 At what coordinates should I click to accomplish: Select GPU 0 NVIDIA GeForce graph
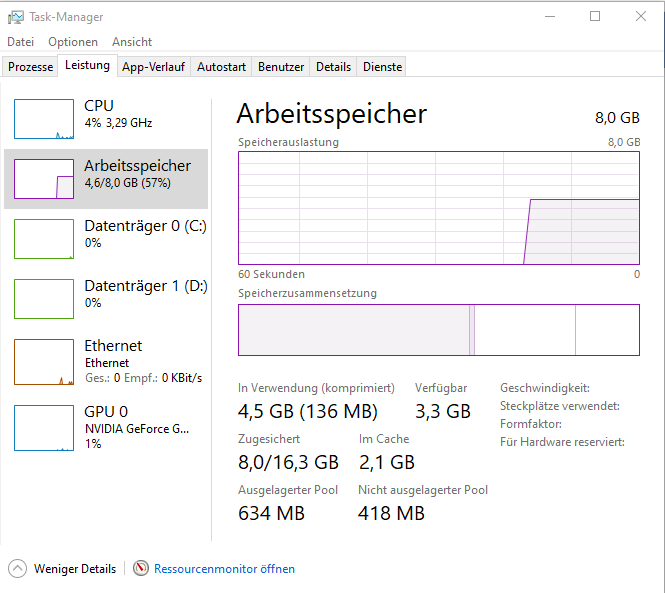(x=44, y=428)
